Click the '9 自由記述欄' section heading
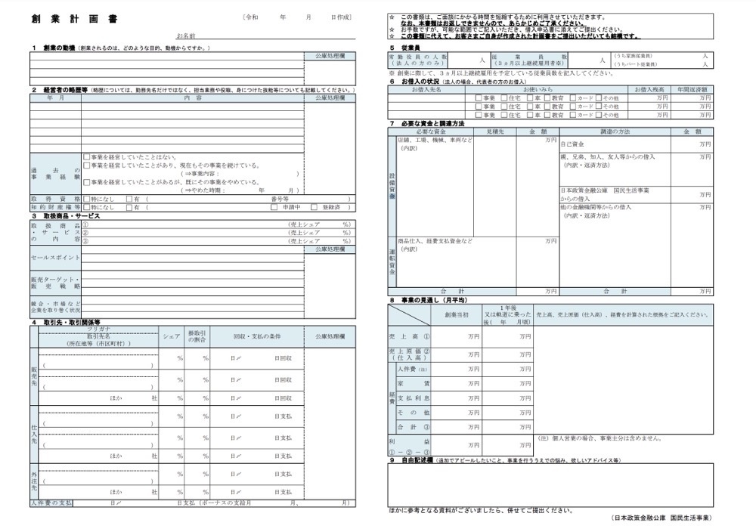The width and height of the screenshot is (756, 532). tap(411, 459)
